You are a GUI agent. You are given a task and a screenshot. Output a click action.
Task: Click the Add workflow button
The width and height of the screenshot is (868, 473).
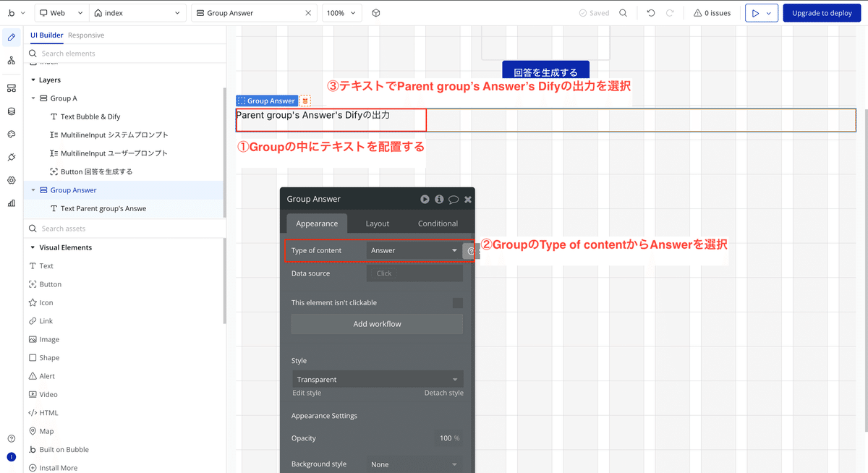(377, 324)
